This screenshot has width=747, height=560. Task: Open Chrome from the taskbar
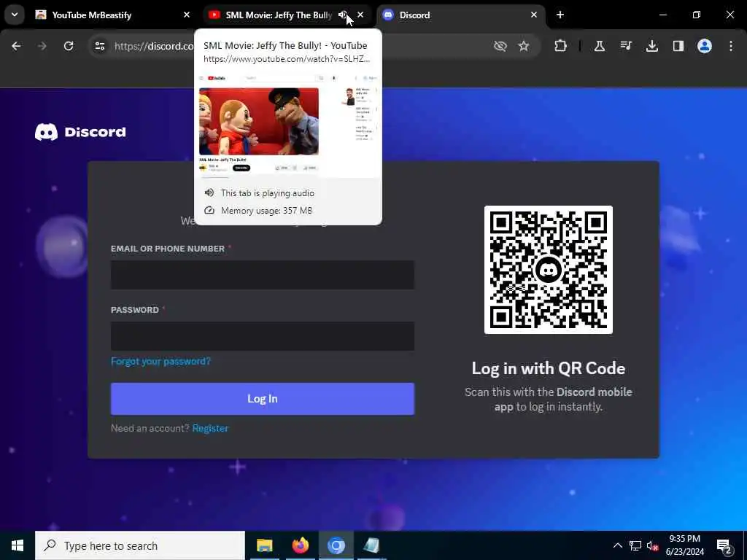click(336, 545)
